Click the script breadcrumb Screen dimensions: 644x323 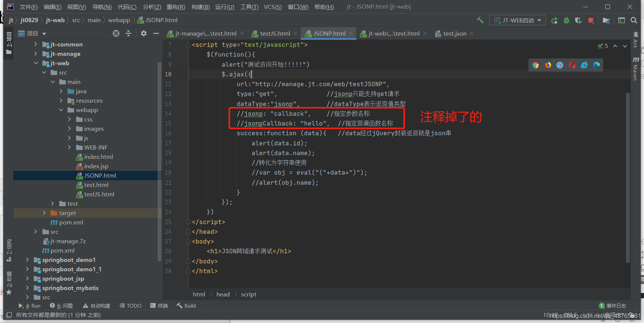pos(249,295)
